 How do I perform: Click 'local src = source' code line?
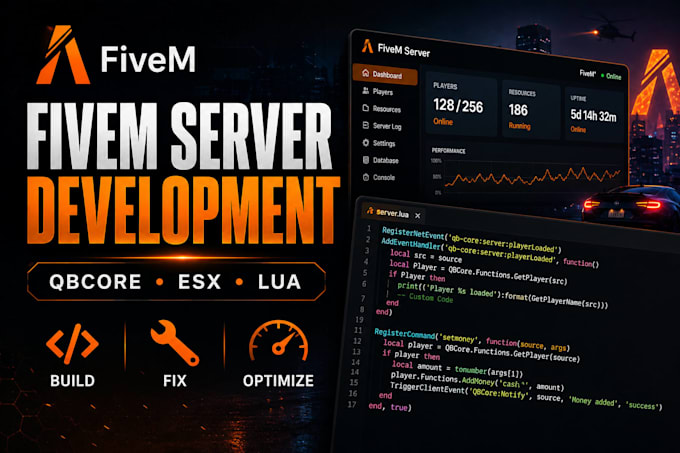pos(426,256)
